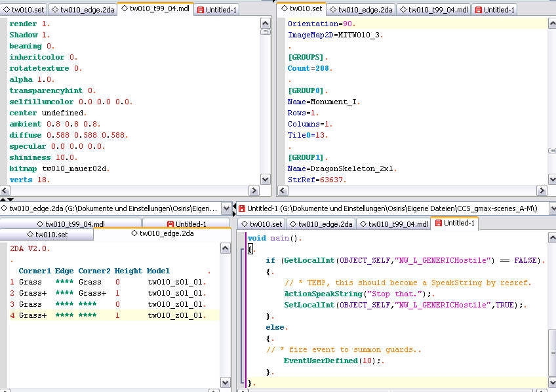
Task: Switch to tw010_edge.2da tab in top-left pane
Action: coord(83,10)
